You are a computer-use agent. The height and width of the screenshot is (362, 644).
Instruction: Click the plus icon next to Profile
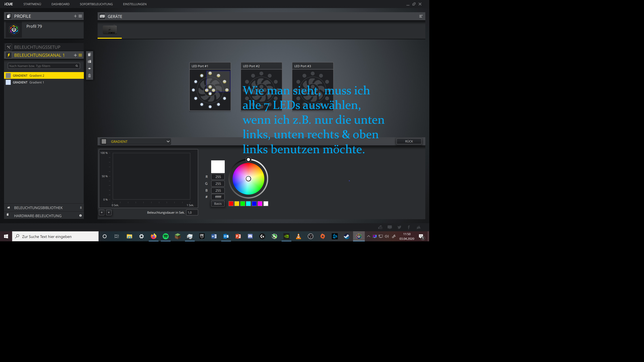[x=75, y=16]
